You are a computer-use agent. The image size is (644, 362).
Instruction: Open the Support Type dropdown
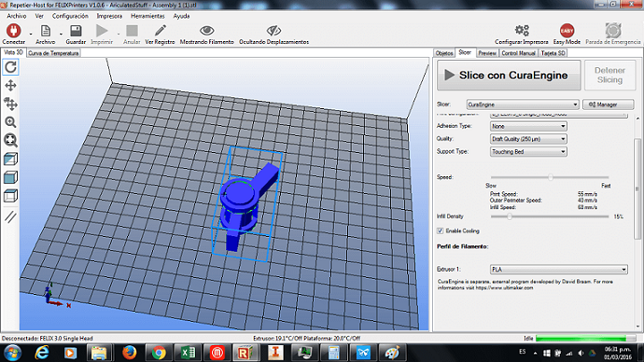(x=528, y=152)
